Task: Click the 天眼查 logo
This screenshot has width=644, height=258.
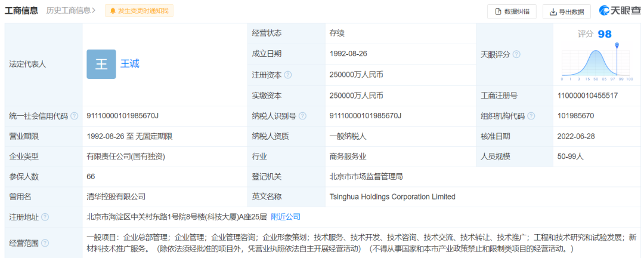Action: coord(618,11)
